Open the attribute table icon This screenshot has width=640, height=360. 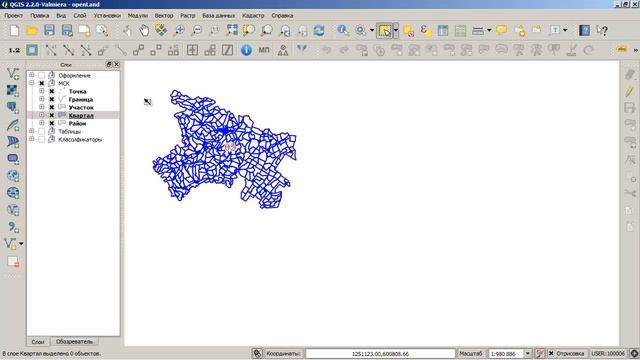point(443,31)
